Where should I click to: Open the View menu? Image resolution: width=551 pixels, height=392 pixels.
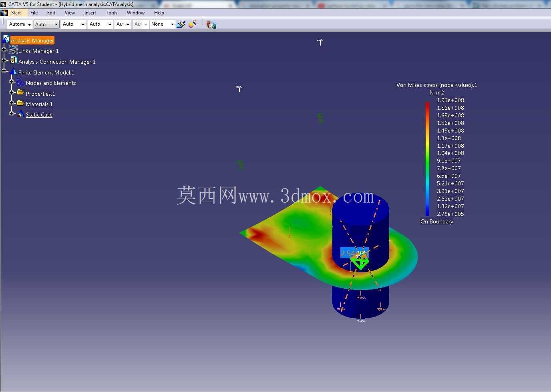70,13
